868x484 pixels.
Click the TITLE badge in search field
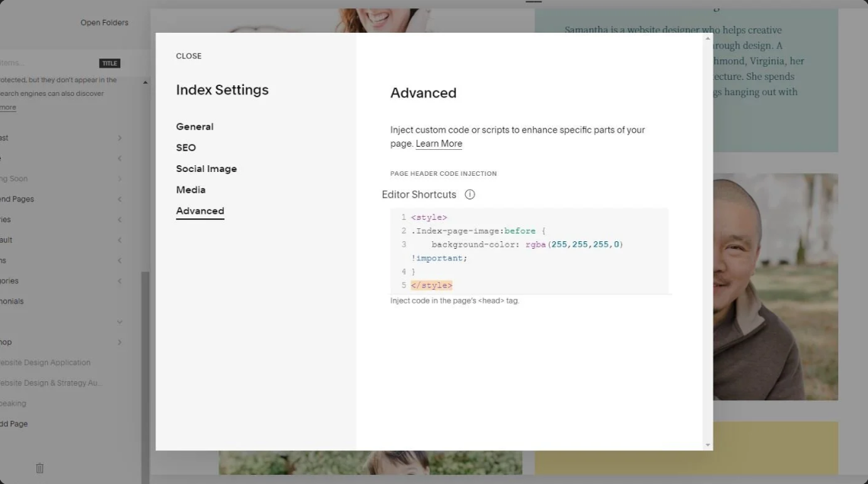coord(110,63)
